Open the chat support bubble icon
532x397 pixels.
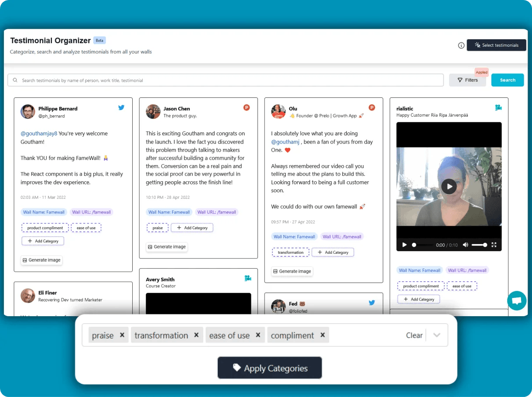517,300
